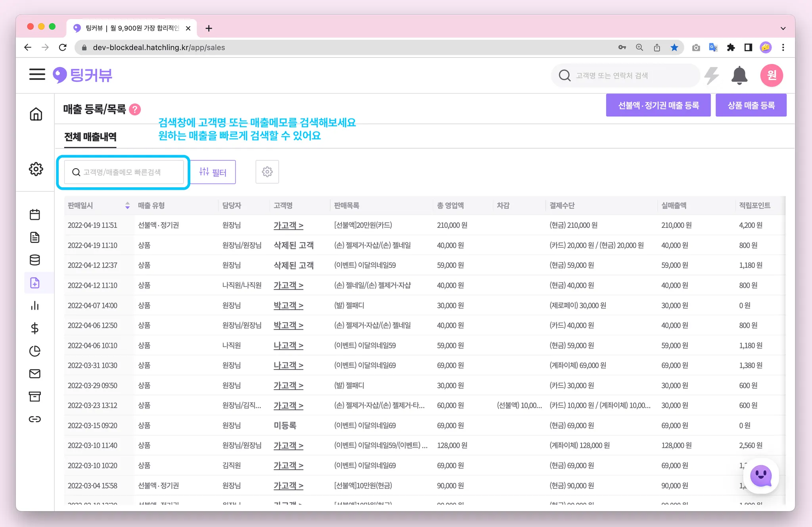Image resolution: width=812 pixels, height=527 pixels.
Task: Click the notification bell icon
Action: (739, 75)
